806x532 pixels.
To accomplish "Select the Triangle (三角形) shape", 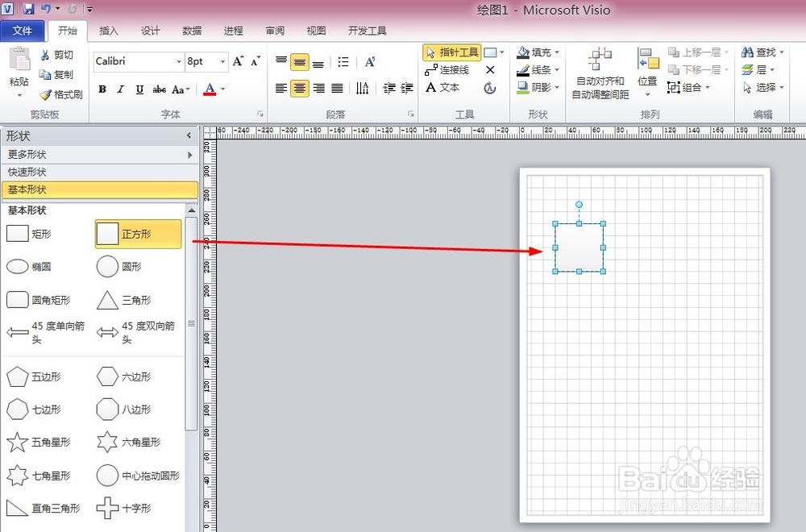I will pyautogui.click(x=124, y=300).
